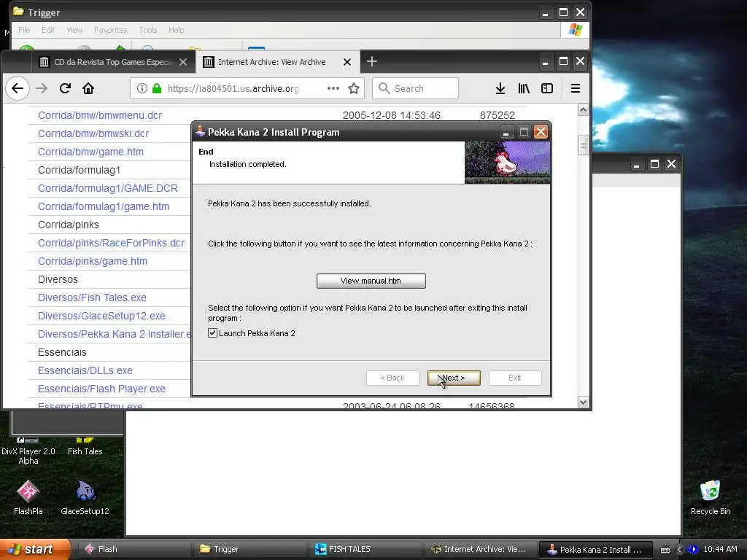
Task: Open the Firefox hamburger menu
Action: click(576, 88)
